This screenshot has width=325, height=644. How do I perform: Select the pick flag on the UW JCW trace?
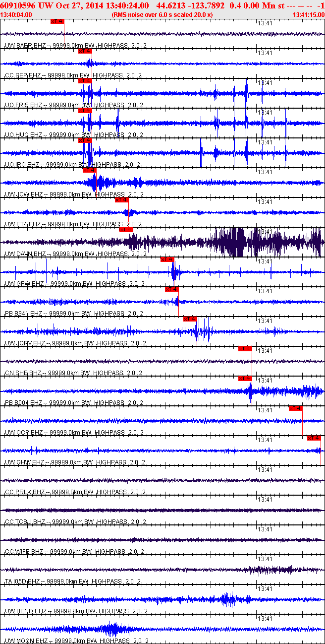click(x=89, y=170)
